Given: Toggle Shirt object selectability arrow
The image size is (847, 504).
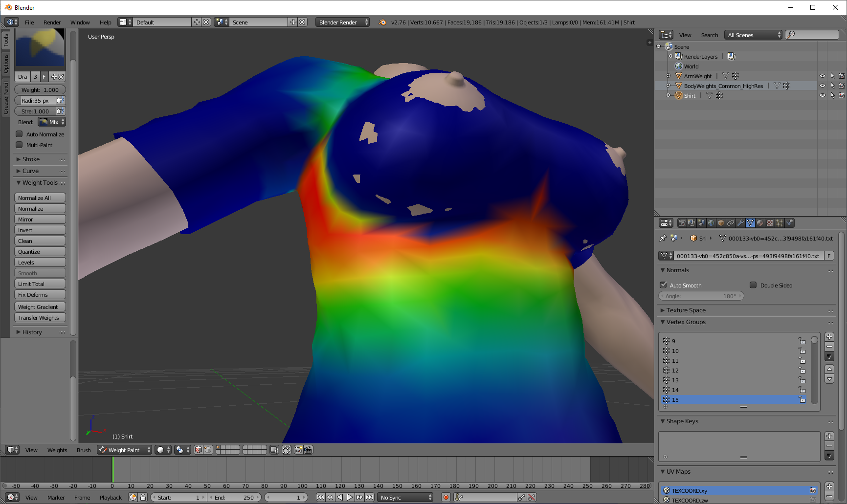Looking at the screenshot, I should coord(832,96).
